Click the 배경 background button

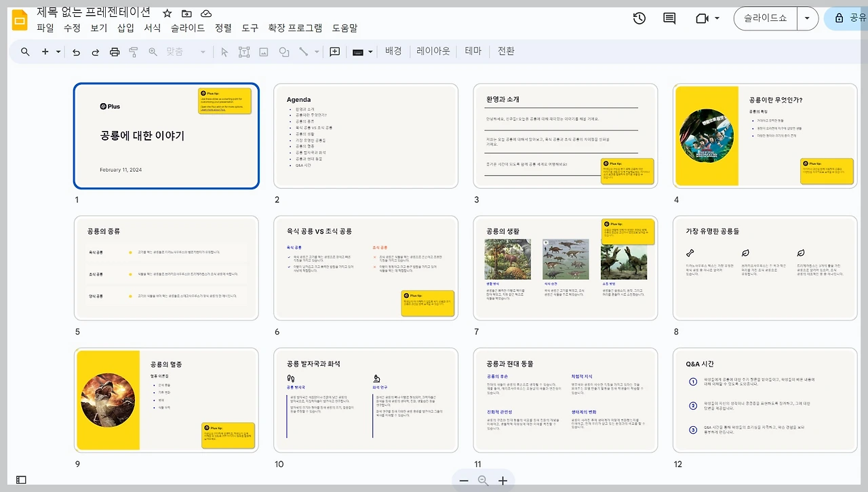click(x=393, y=51)
